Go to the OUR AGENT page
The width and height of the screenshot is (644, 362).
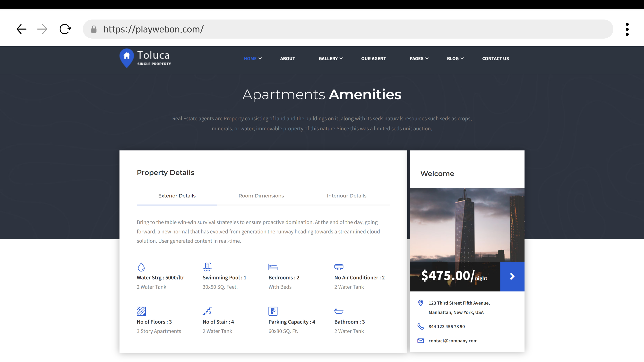pyautogui.click(x=373, y=59)
